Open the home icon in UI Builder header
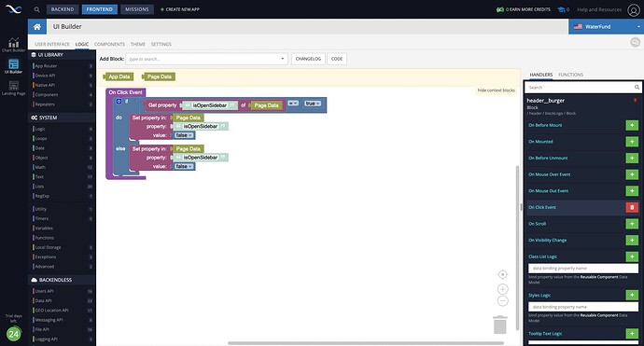This screenshot has height=346, width=644. click(37, 27)
